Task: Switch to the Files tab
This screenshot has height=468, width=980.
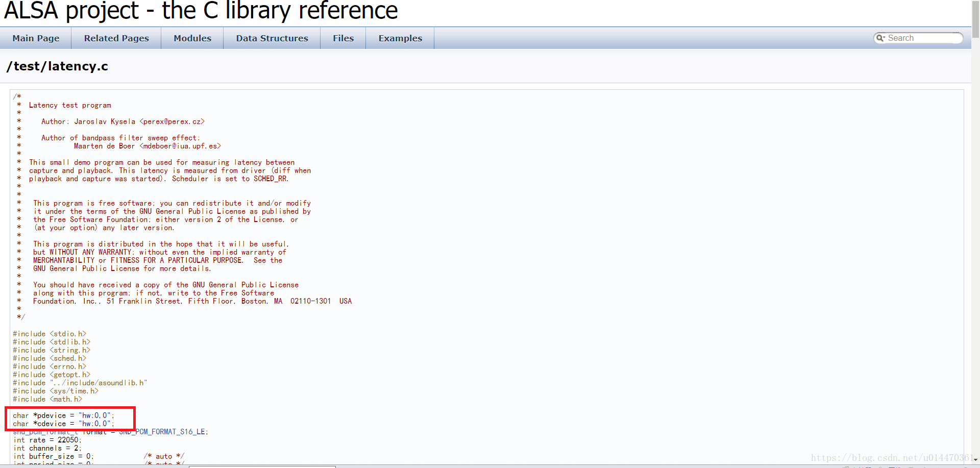Action: [343, 38]
